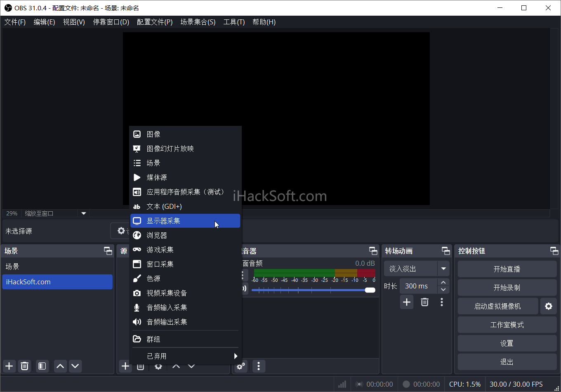Open the 视图(V) menu
The width and height of the screenshot is (561, 392).
[x=74, y=22]
